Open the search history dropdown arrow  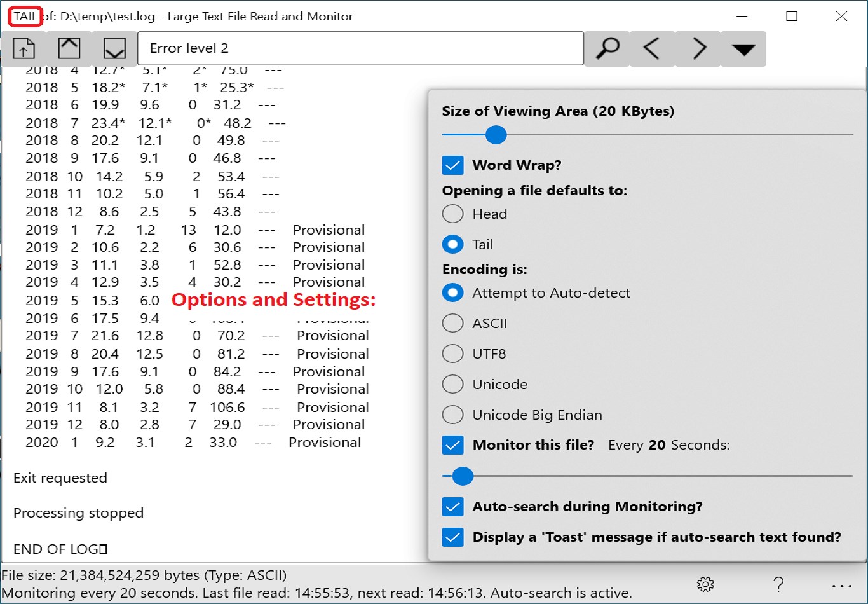tap(743, 48)
